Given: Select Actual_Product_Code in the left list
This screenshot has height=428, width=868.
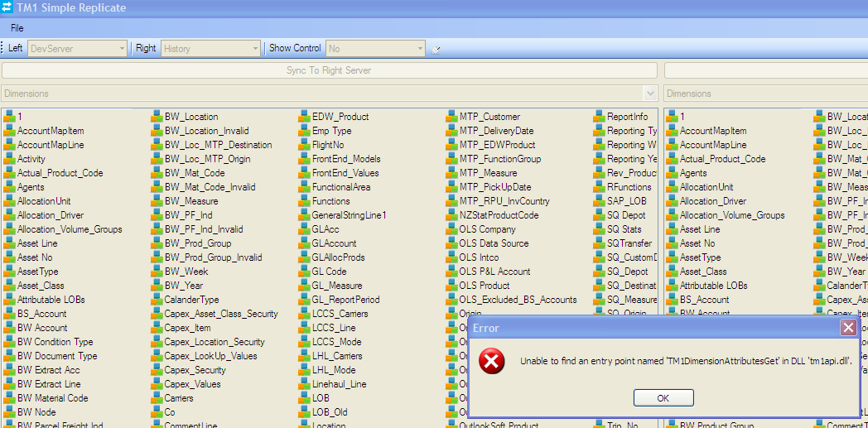Looking at the screenshot, I should (x=60, y=173).
